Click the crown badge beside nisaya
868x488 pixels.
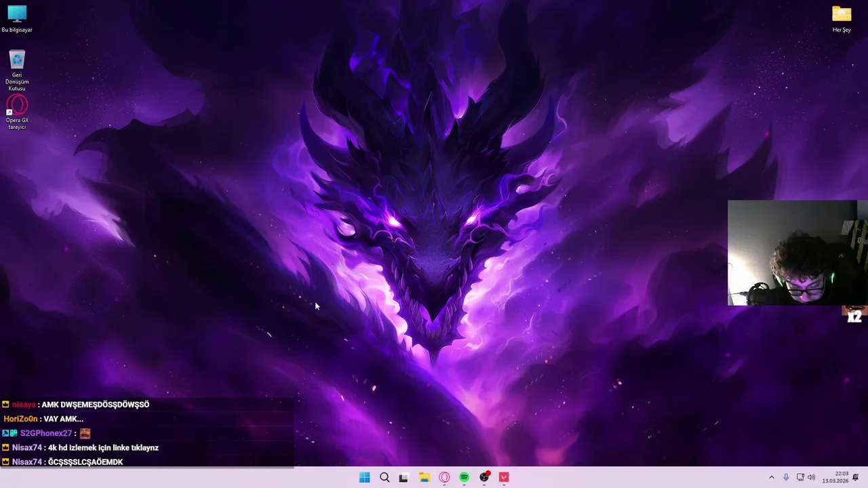click(x=5, y=405)
